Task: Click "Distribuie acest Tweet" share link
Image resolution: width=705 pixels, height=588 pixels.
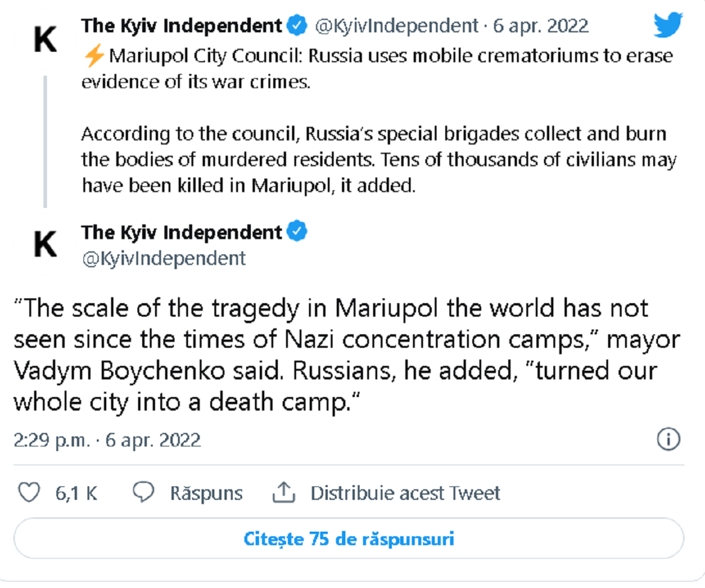Action: pos(405,492)
